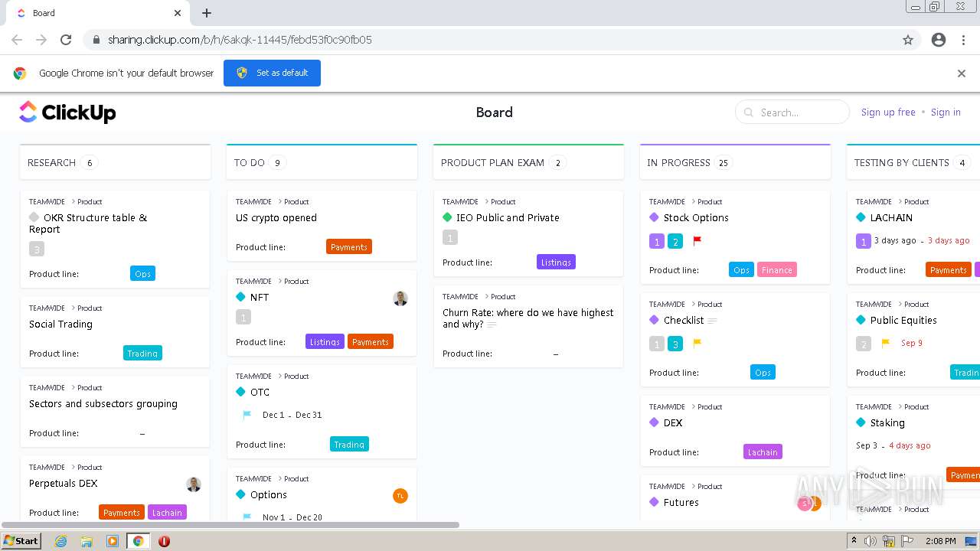Click the yellow flag on Public Equities card

[x=886, y=343]
